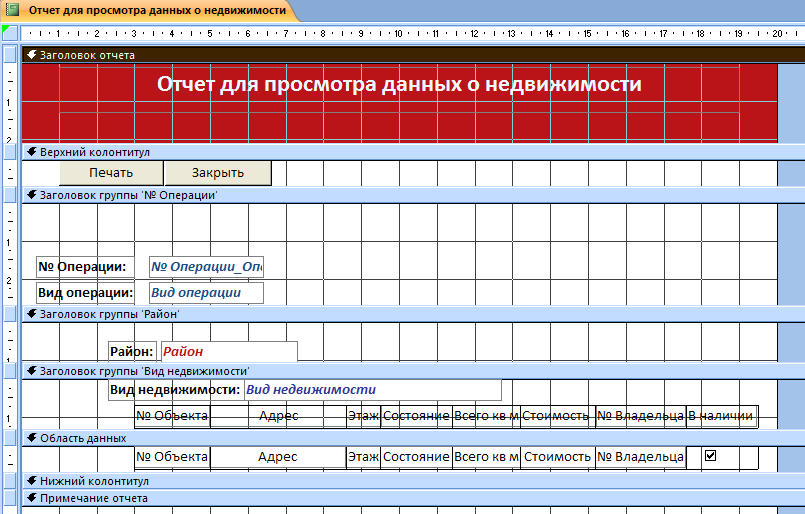The width and height of the screenshot is (805, 514).
Task: Select В наличии column header label
Action: [x=722, y=416]
